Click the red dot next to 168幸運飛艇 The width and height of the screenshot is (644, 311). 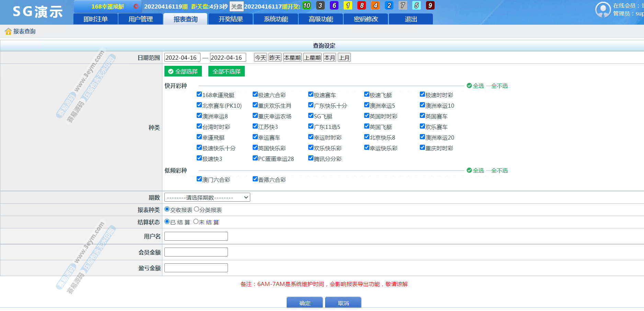(x=136, y=6)
